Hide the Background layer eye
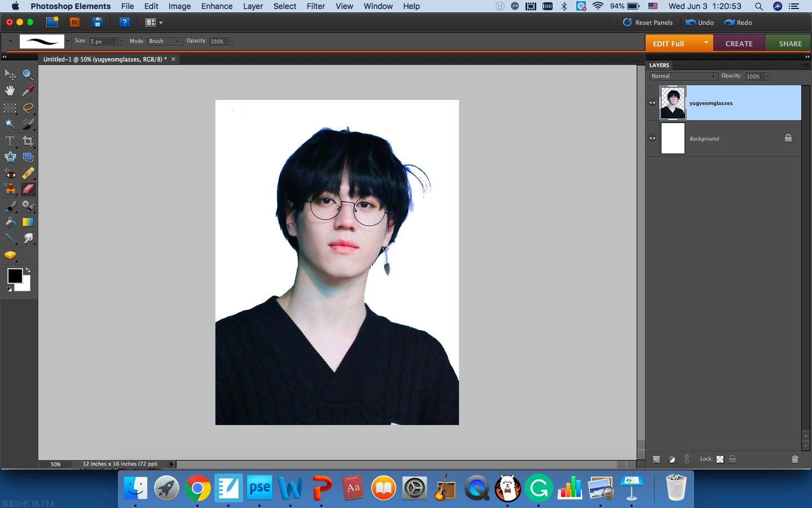812x508 pixels. pos(652,138)
